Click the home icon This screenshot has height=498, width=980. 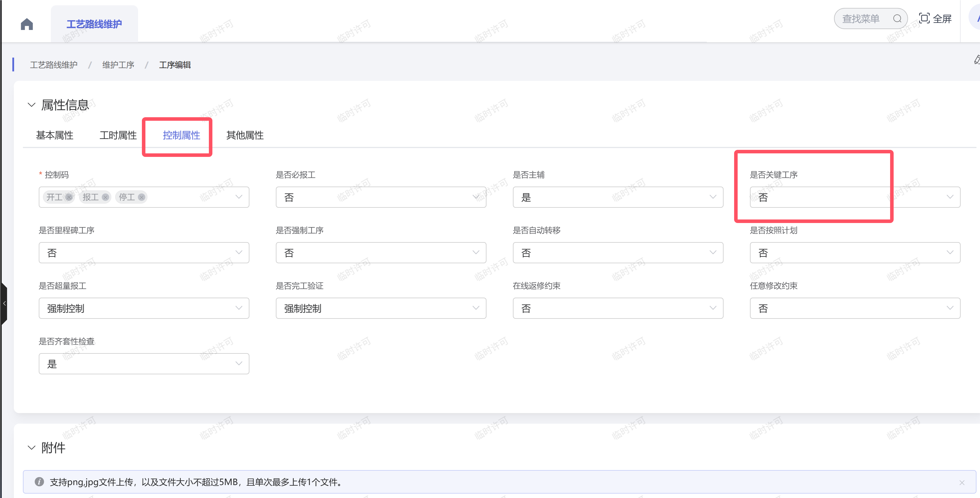(x=27, y=24)
